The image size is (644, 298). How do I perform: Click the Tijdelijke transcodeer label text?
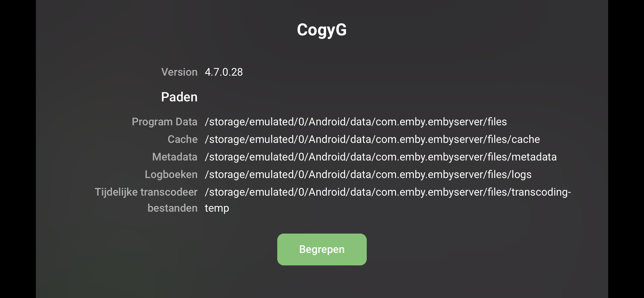(x=146, y=192)
